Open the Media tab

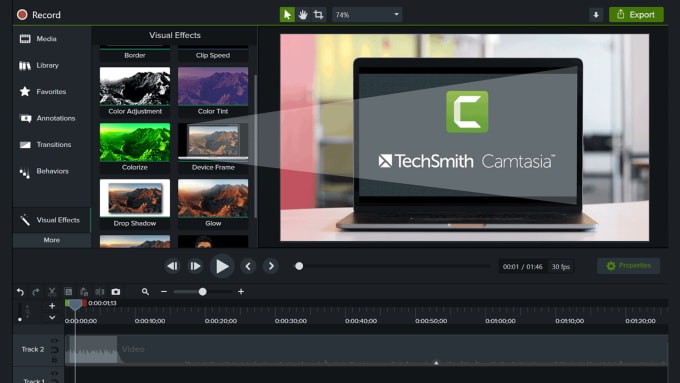[38, 39]
